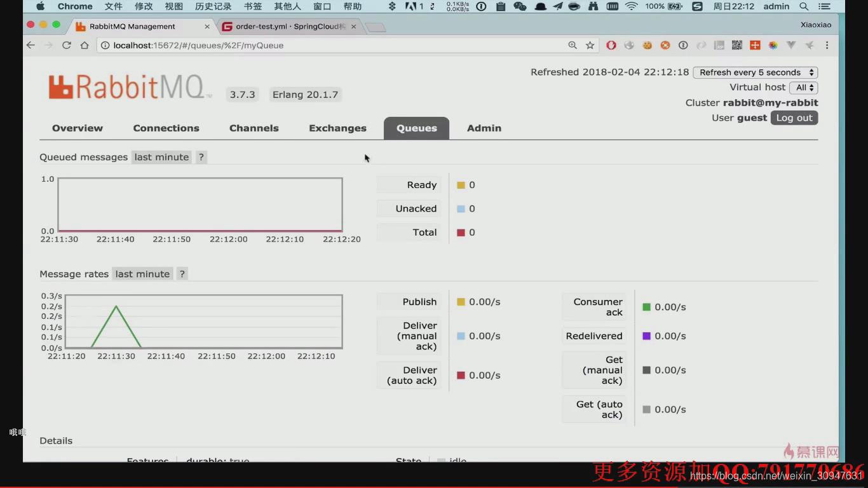Change Queued messages 'last minute' range
This screenshot has width=868, height=488.
point(161,157)
